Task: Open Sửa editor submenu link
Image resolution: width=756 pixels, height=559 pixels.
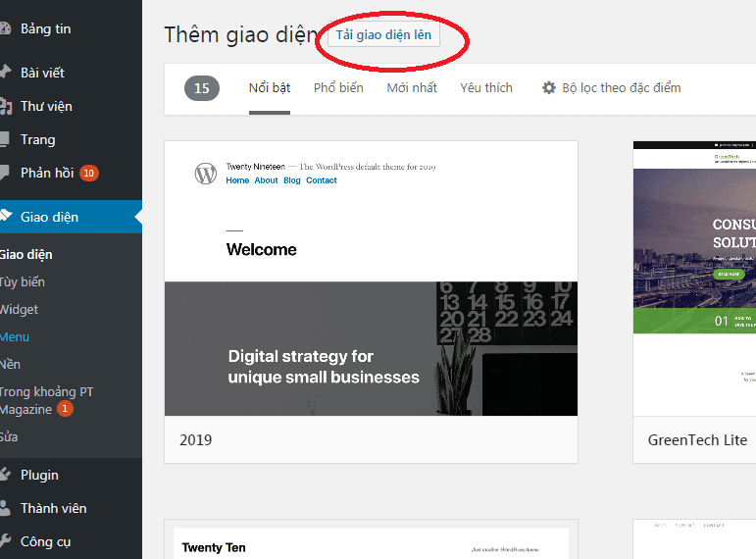Action: pyautogui.click(x=9, y=437)
